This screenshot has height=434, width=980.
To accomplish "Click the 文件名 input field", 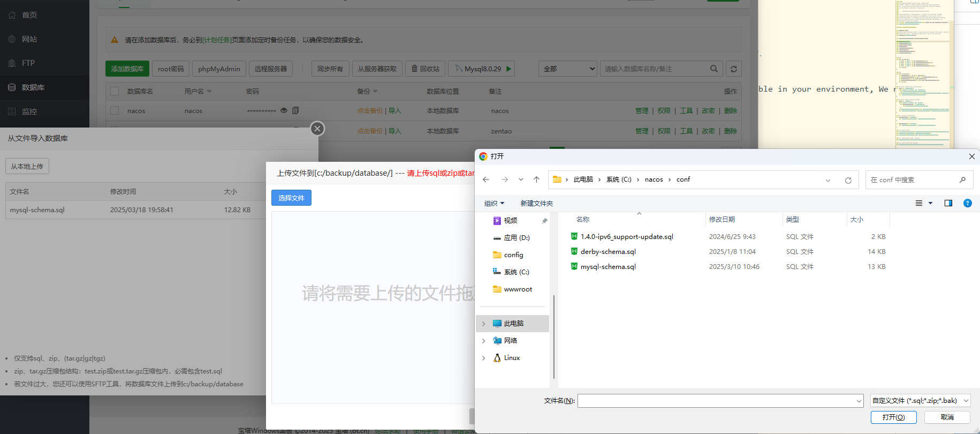I will coord(720,400).
